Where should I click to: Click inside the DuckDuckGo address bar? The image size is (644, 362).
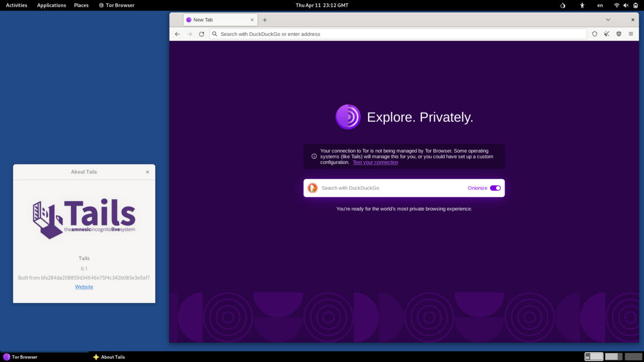376,34
